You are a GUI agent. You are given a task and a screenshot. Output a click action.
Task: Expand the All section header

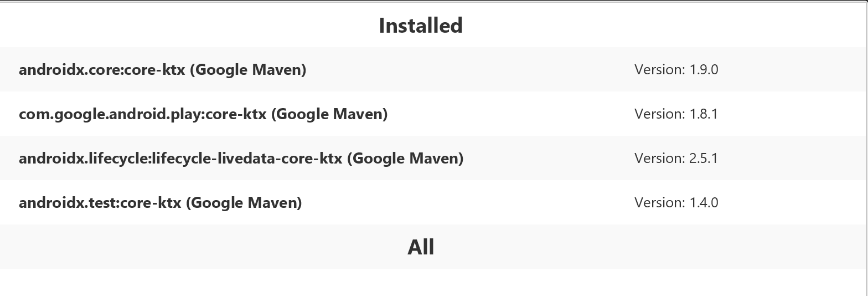pyautogui.click(x=421, y=247)
